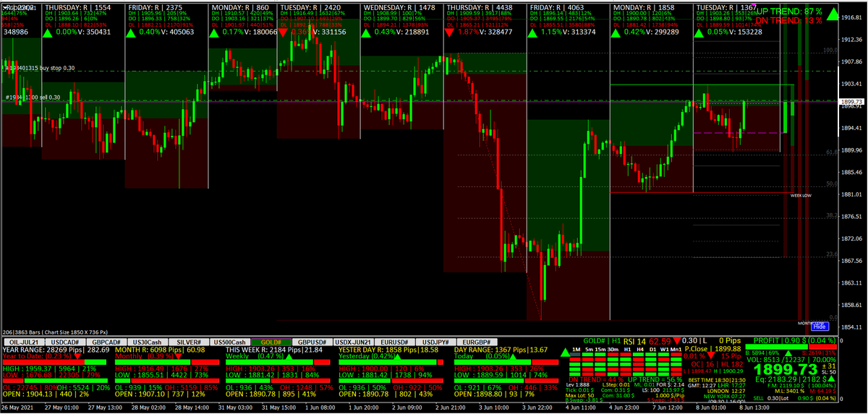Select the H1 timeframe column header
Screen dimensions: 868x414
628,350
